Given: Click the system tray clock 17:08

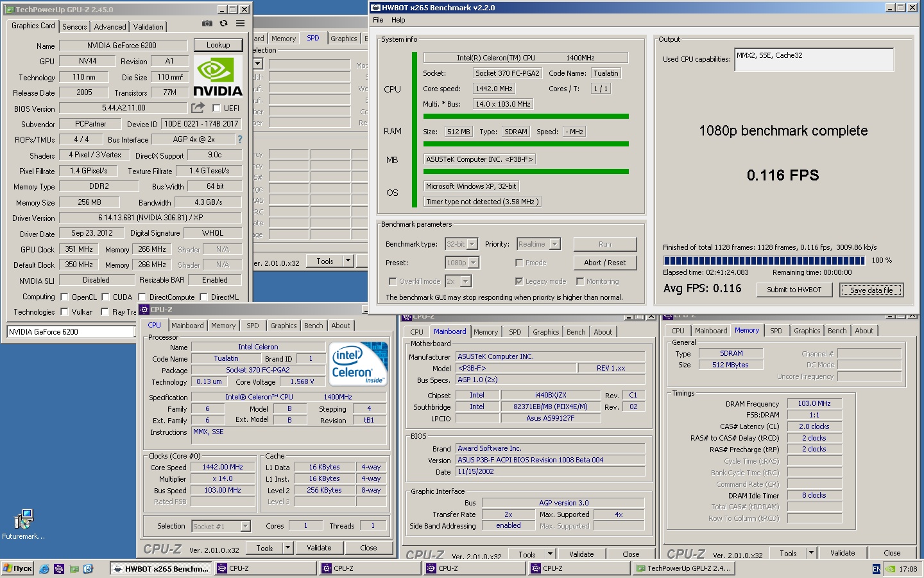Looking at the screenshot, I should [908, 569].
